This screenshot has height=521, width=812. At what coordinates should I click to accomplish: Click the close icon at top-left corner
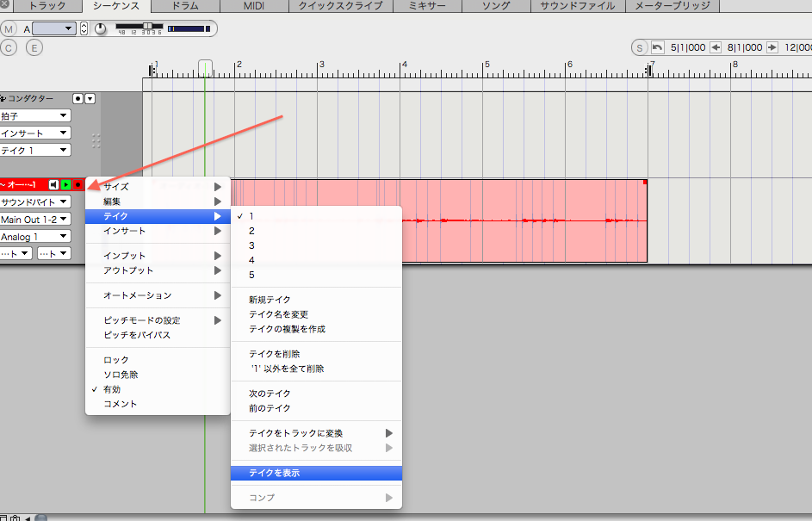4,3
